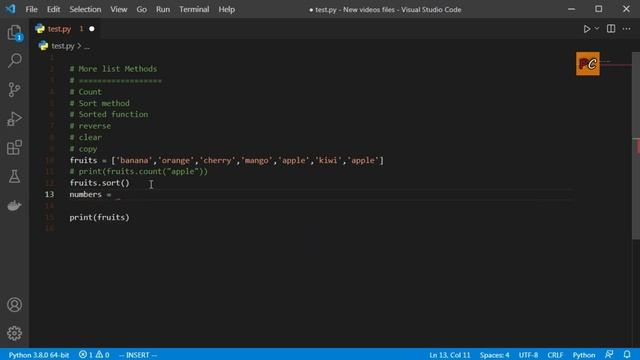
Task: Open the Help menu
Action: pyautogui.click(x=226, y=9)
